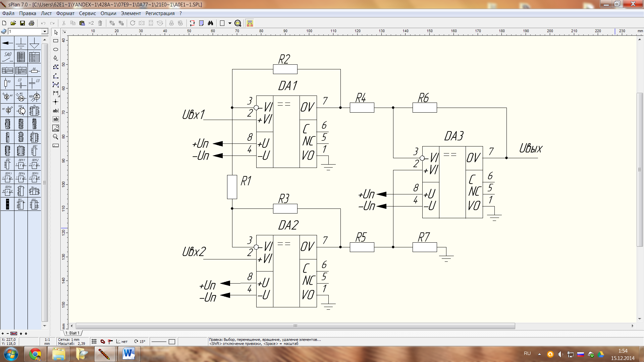Viewport: 644px width, 362px height.
Task: Select the special shapes tool
Action: [56, 58]
